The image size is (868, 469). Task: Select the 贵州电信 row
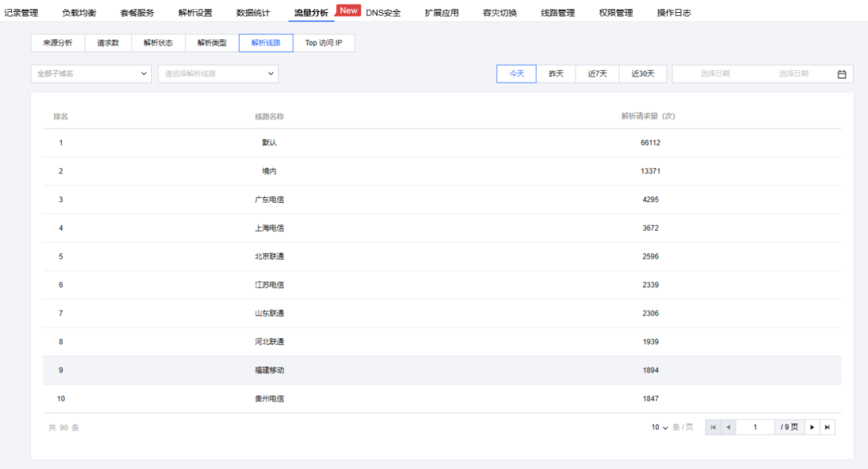(x=442, y=398)
